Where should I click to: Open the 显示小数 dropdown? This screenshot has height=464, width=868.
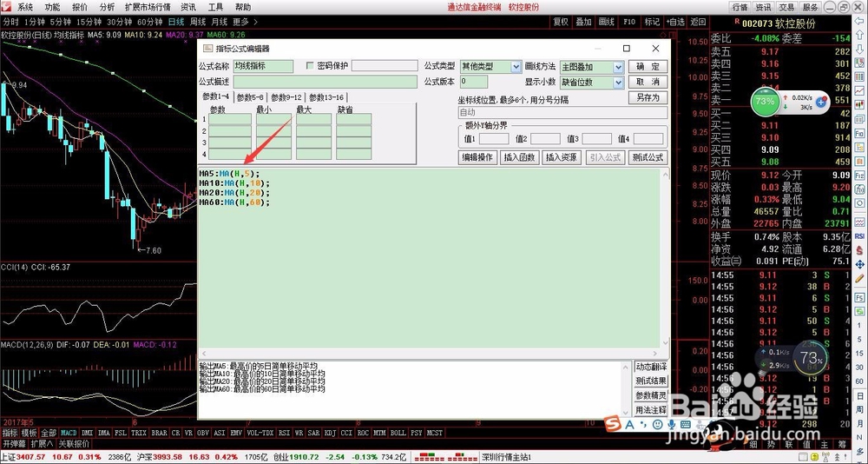point(618,82)
